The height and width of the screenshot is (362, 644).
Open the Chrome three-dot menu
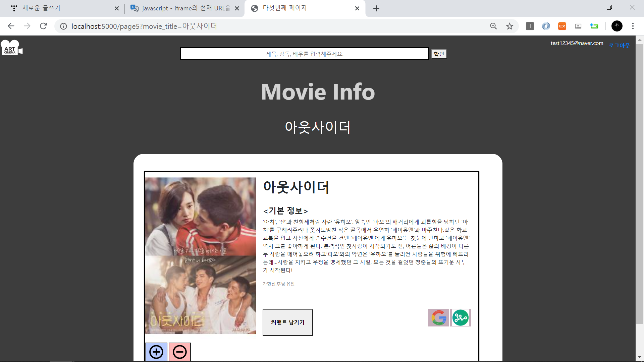633,26
